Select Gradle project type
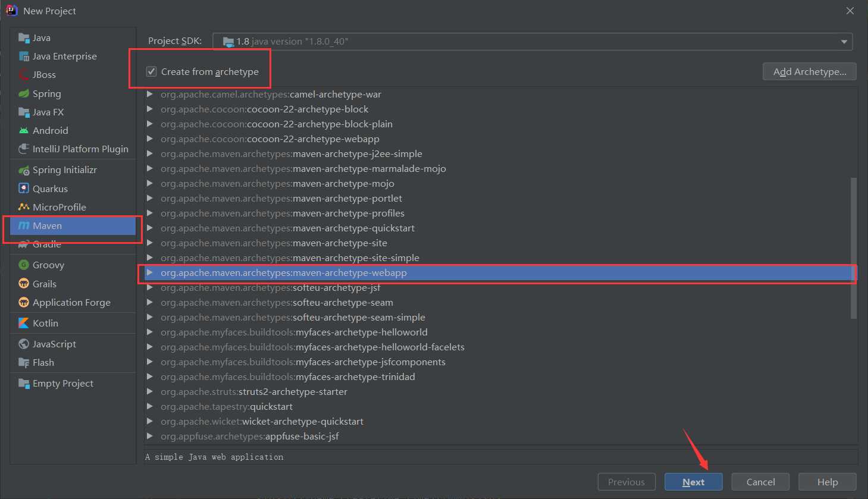Image resolution: width=868 pixels, height=499 pixels. [x=73, y=244]
